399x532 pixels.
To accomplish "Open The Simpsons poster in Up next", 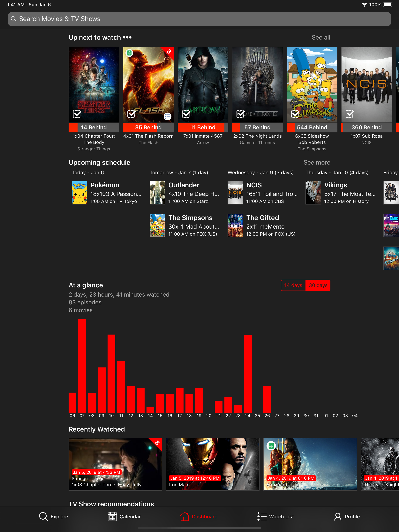I will (312, 85).
